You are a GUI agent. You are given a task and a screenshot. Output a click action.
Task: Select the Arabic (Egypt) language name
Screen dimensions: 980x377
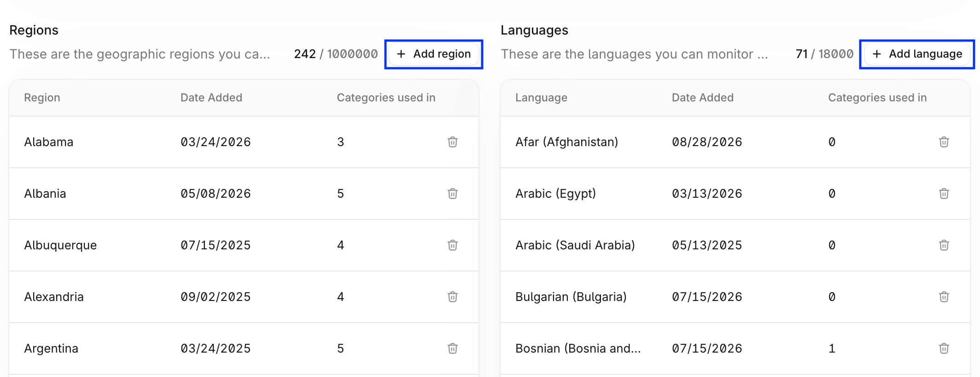[x=556, y=194]
